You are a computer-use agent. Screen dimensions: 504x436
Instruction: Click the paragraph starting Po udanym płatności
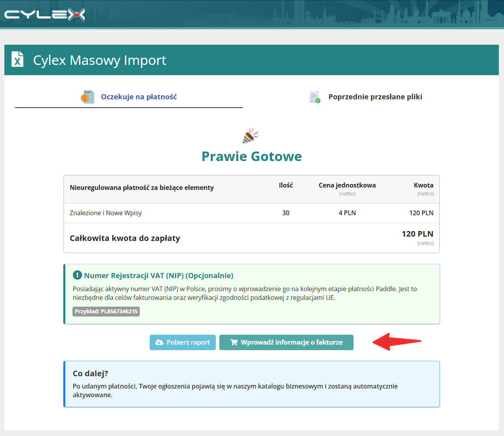(235, 391)
